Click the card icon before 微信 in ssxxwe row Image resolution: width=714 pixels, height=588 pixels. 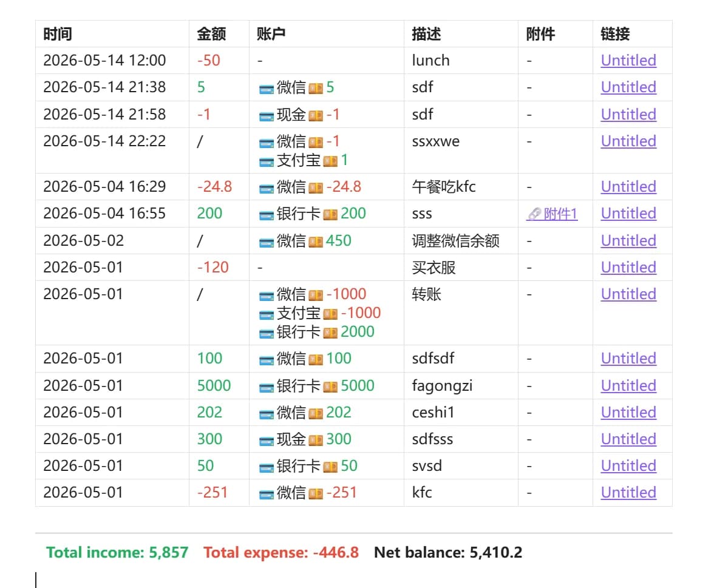[267, 143]
